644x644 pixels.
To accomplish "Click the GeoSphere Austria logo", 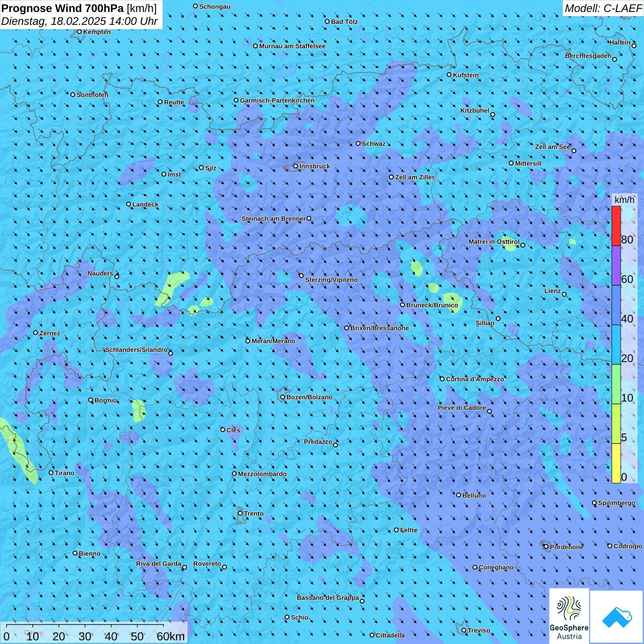I will tap(569, 616).
